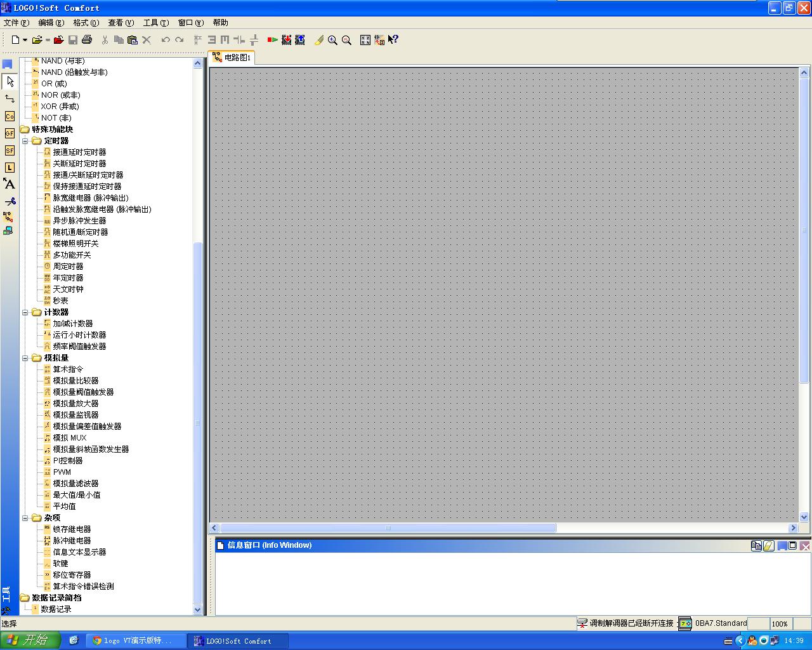812x650 pixels.
Task: Collapse the 杂项 folder
Action: pos(25,518)
